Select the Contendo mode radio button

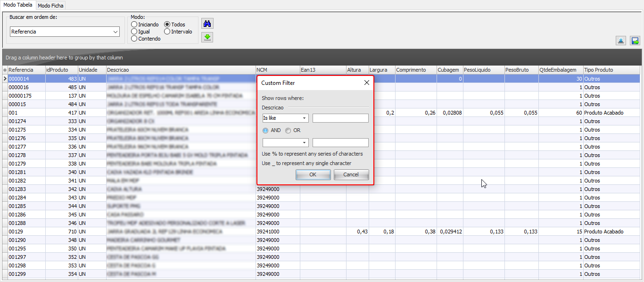click(134, 39)
